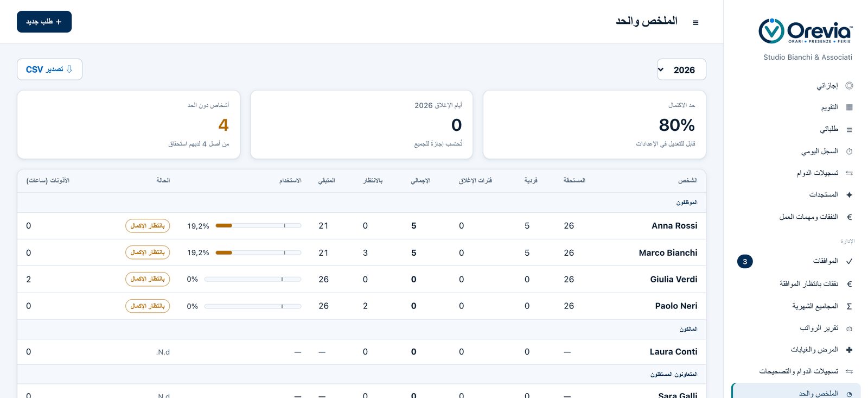Click the المجاميع الشهرية sigma icon
Viewport: 868px width, 398px height.
[x=849, y=306]
